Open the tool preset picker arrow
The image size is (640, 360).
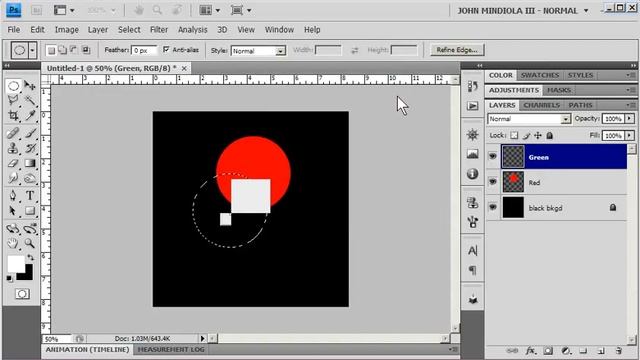pyautogui.click(x=32, y=51)
